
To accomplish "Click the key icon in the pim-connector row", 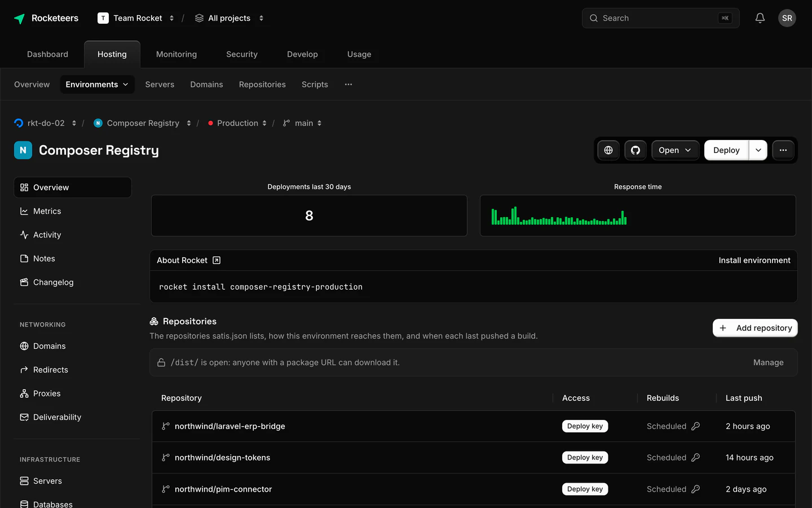I will click(696, 489).
